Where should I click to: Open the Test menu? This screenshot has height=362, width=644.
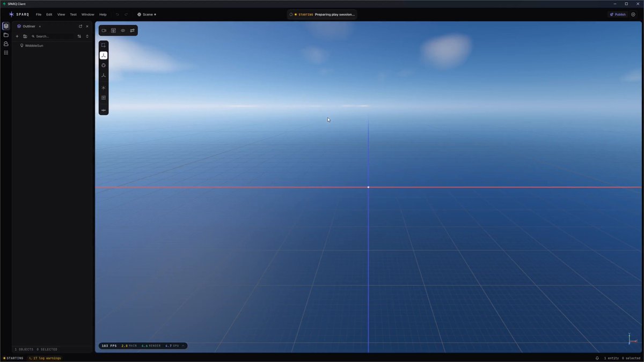pyautogui.click(x=74, y=14)
